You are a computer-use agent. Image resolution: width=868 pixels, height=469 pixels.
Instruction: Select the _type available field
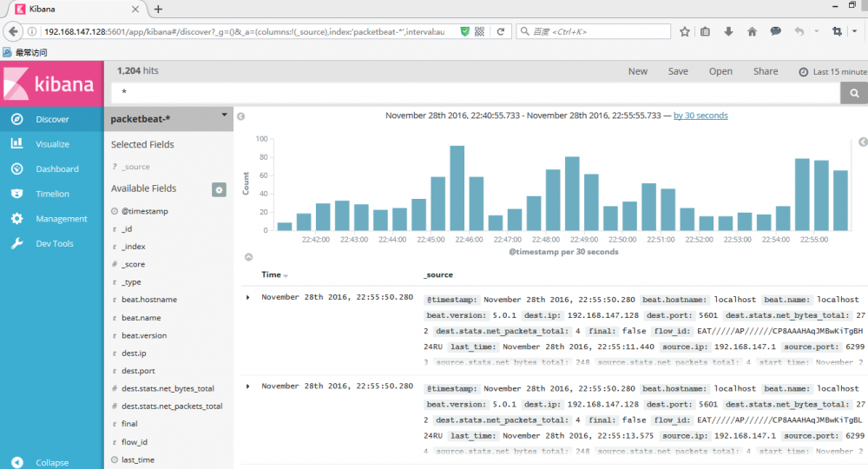[x=131, y=282]
